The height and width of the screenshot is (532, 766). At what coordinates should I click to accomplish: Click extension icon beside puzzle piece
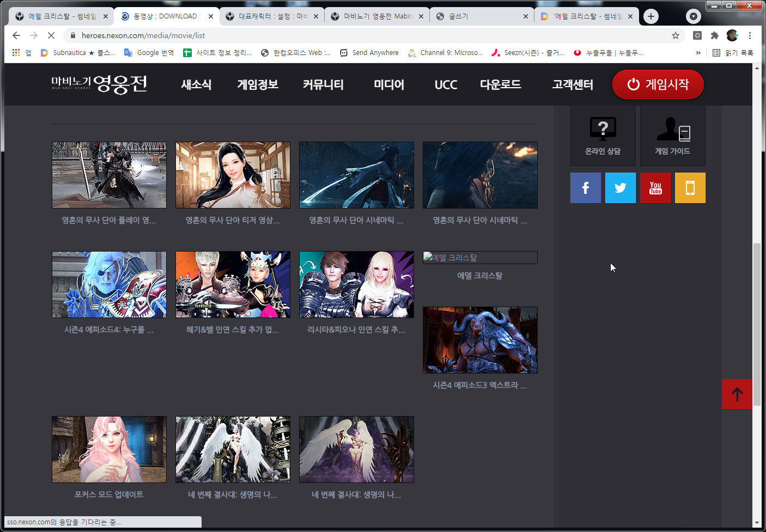coord(697,35)
